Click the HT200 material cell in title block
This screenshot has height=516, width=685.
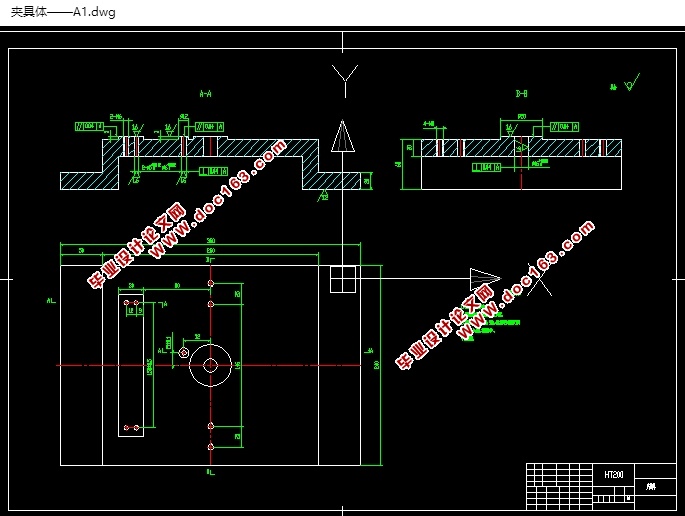(x=613, y=474)
